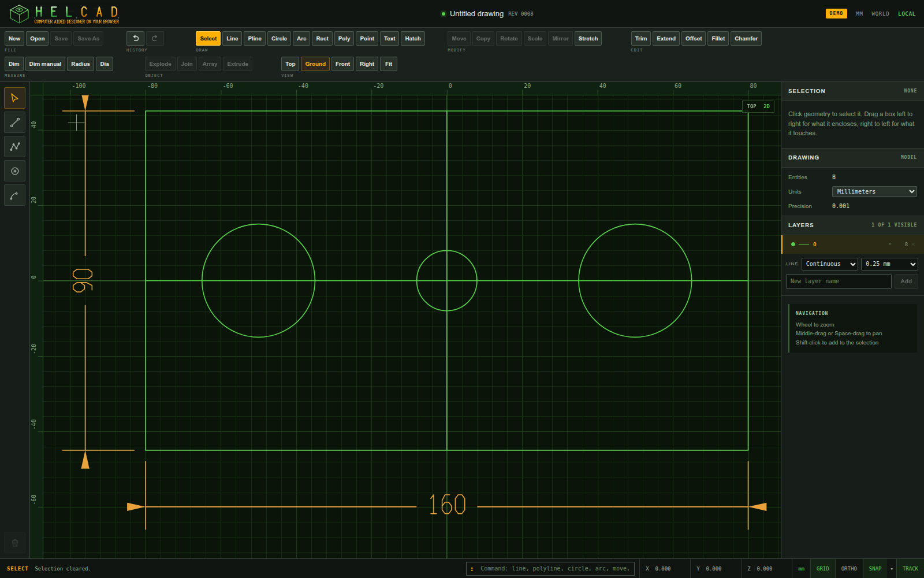
Task: Click the Stretch modify button
Action: pos(588,39)
